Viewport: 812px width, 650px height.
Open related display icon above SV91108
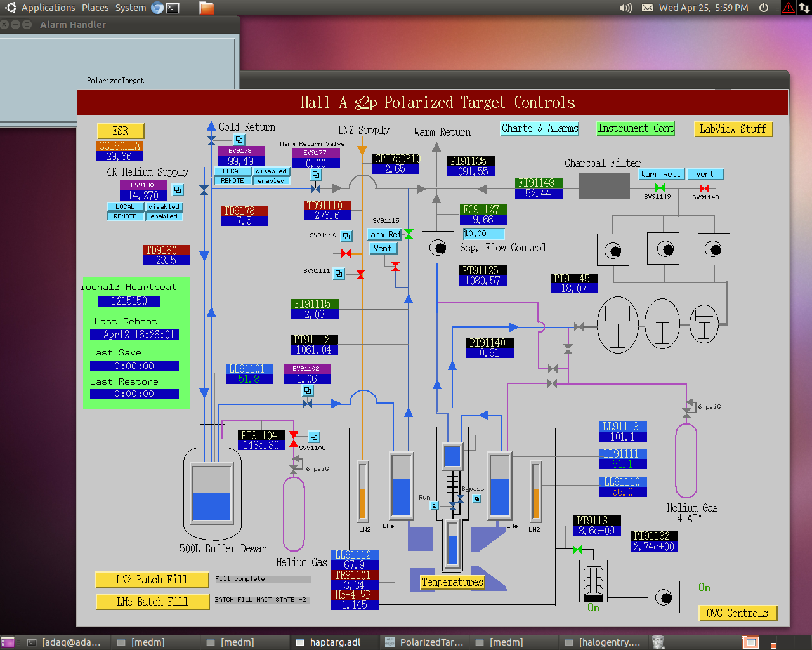coord(314,437)
